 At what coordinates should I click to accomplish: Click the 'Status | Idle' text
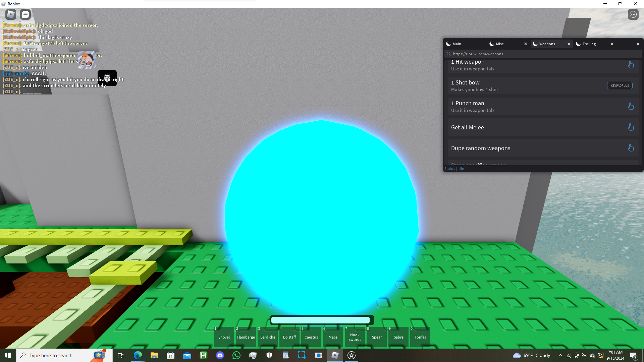click(454, 169)
